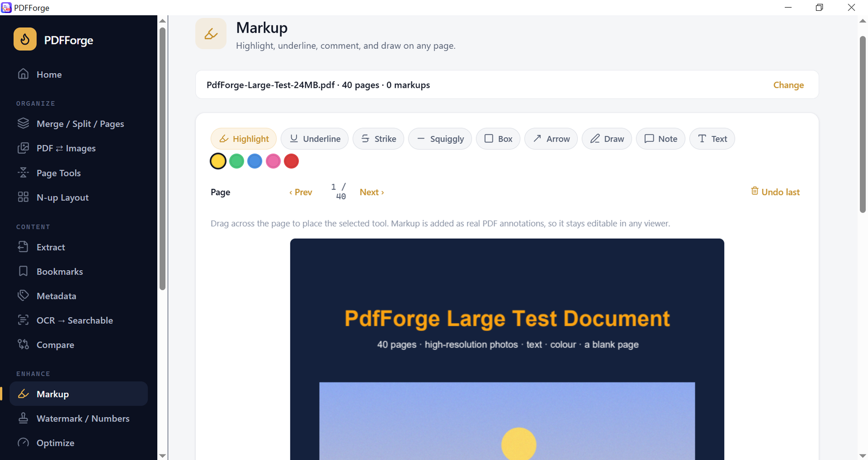Click the Watermark stamp icon
Viewport: 868px width, 460px height.
click(x=23, y=418)
